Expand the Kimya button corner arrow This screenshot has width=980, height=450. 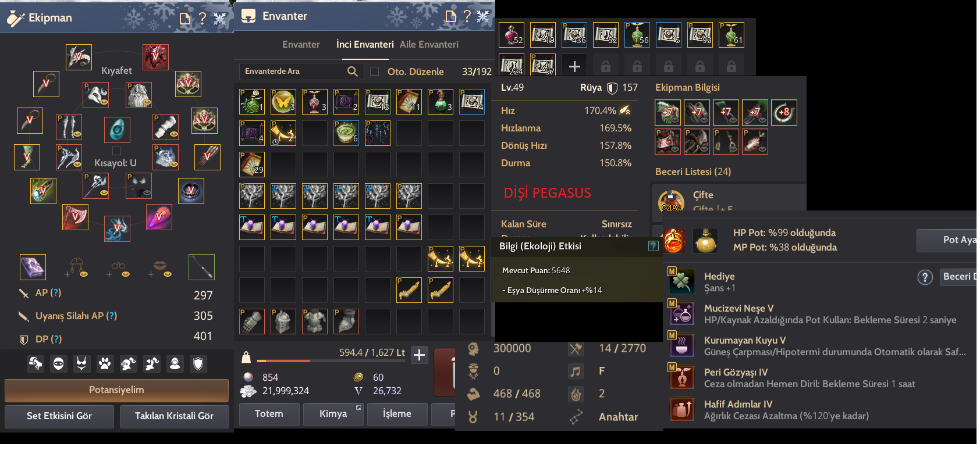click(358, 408)
